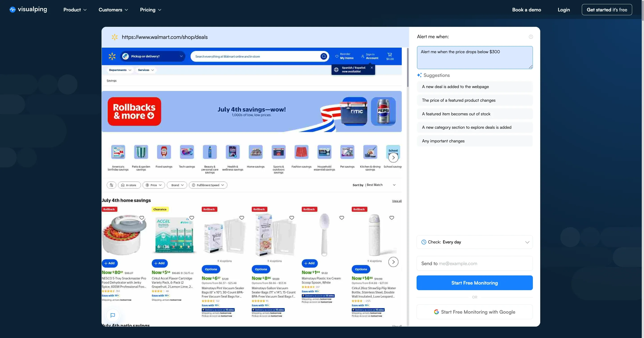Expand Services dropdown
This screenshot has width=644, height=338.
point(146,70)
